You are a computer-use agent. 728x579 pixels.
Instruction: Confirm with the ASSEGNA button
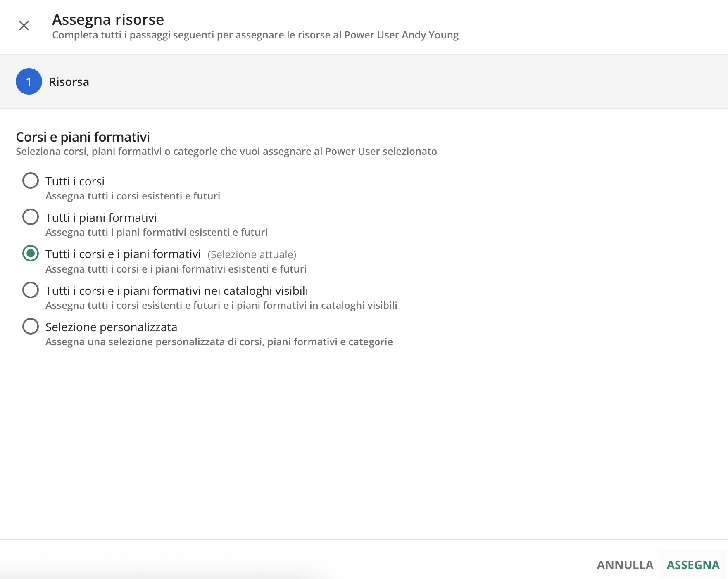tap(693, 565)
